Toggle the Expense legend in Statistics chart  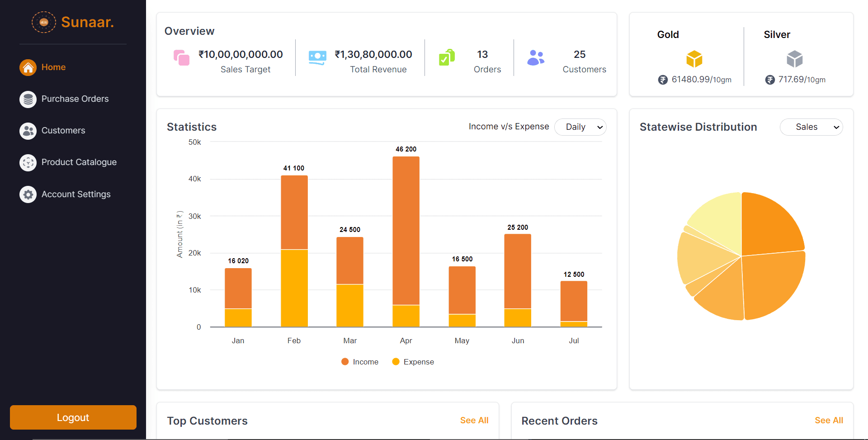click(x=412, y=361)
